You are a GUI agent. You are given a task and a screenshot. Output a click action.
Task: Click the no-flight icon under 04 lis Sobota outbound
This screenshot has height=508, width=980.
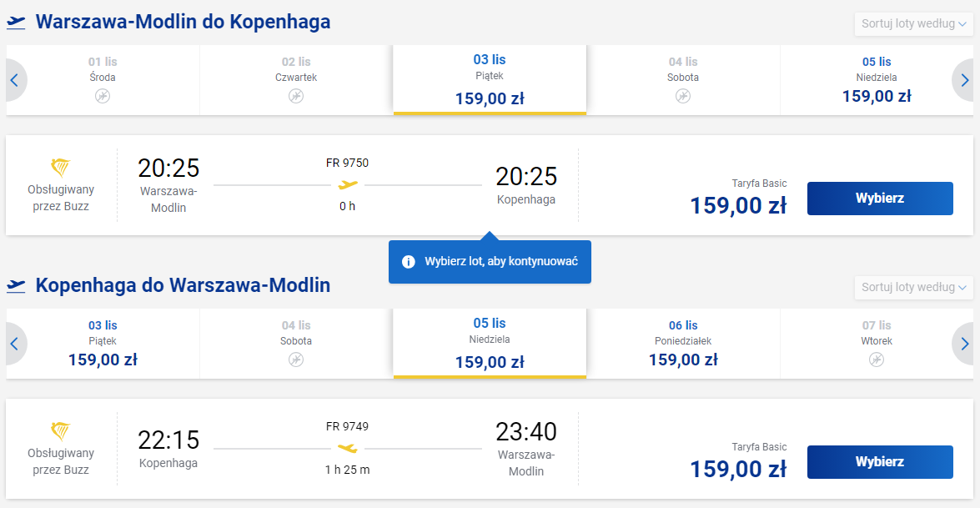point(682,96)
